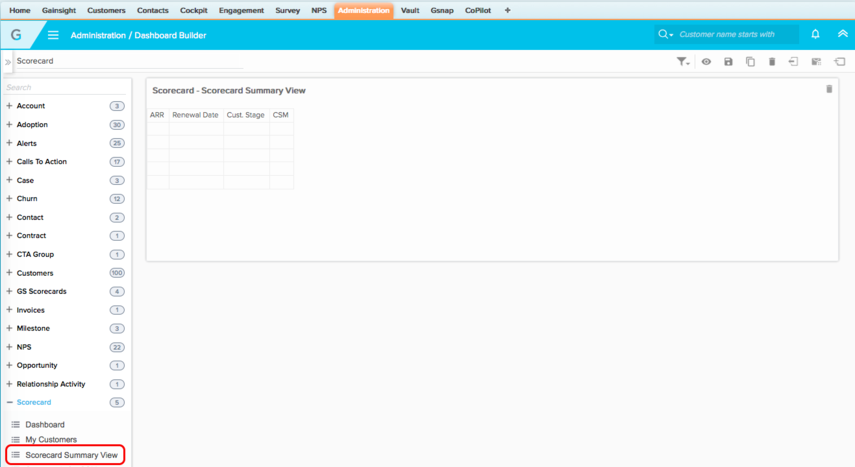Click the CSM column header
855x467 pixels.
(281, 115)
